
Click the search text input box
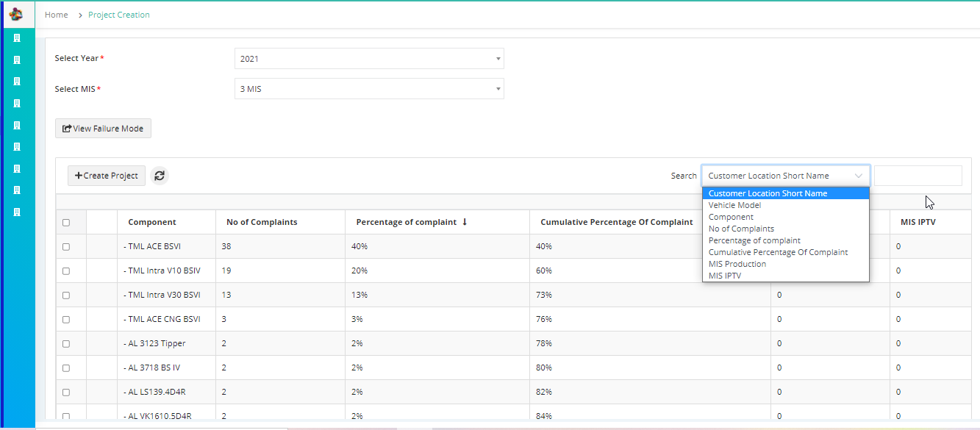point(918,176)
